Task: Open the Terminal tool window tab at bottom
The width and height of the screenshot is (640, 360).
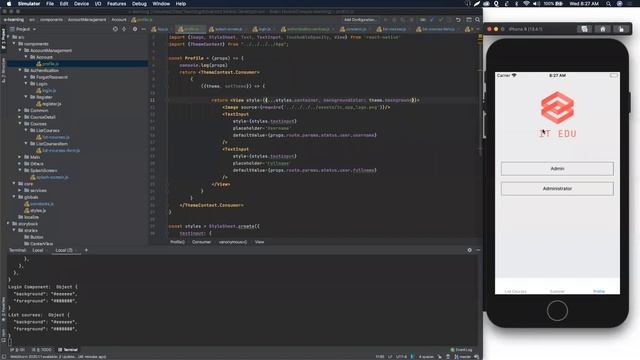Action: (68, 350)
